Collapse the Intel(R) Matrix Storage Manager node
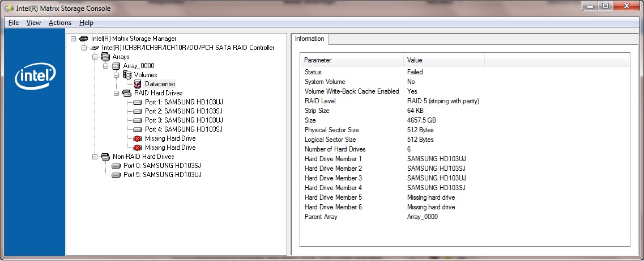The image size is (644, 261). point(73,39)
